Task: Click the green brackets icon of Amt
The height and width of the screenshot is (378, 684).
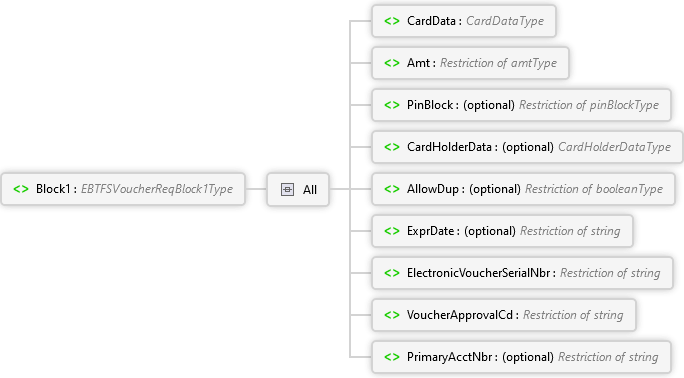Action: (392, 63)
